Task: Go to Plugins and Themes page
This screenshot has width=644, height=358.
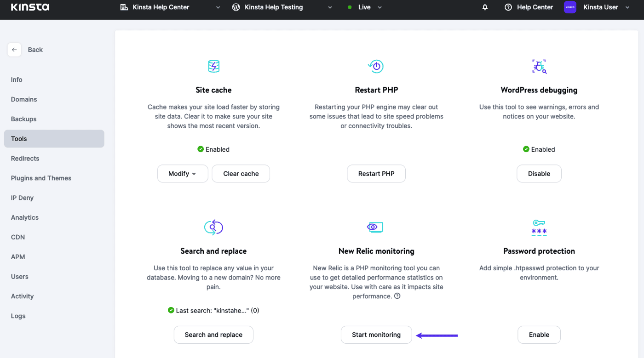Action: pyautogui.click(x=41, y=178)
